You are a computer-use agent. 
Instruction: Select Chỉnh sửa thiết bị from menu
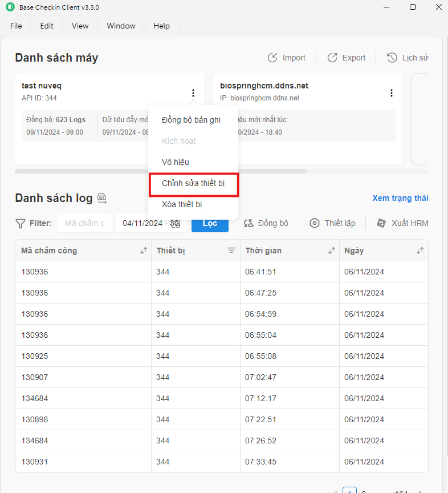(x=193, y=184)
